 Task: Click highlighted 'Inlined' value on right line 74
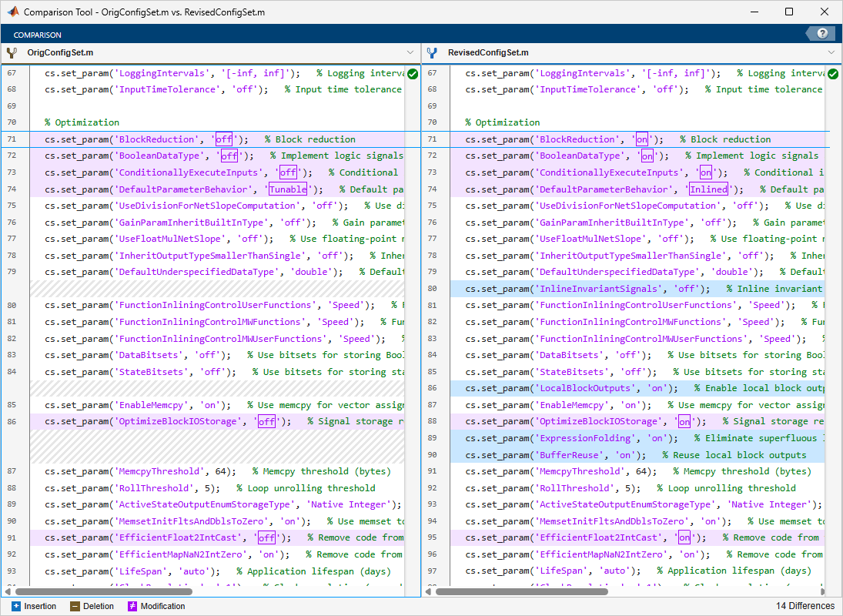point(708,189)
